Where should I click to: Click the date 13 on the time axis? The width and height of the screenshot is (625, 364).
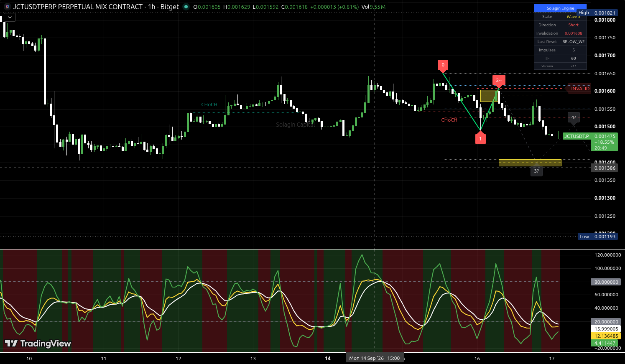253,359
